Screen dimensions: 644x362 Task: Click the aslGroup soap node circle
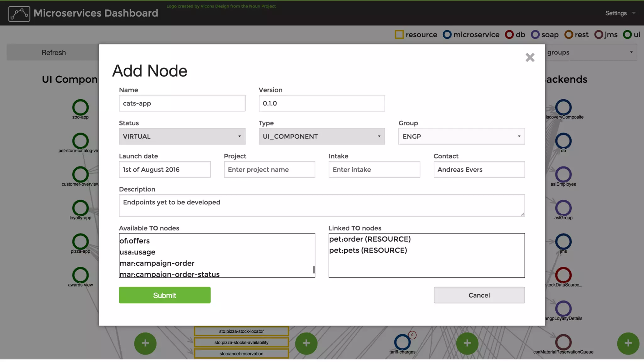(x=563, y=208)
